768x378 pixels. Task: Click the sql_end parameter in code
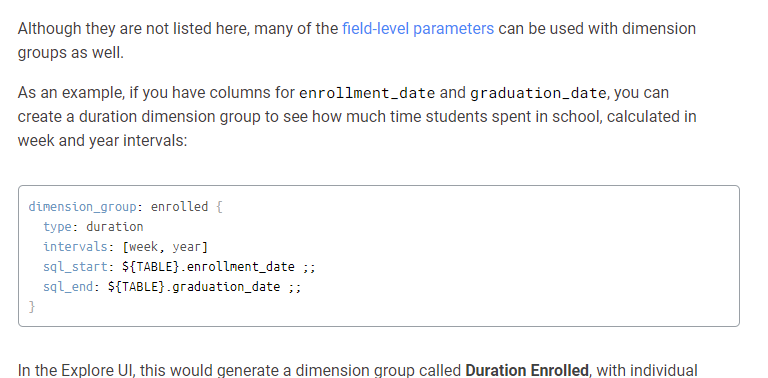68,287
